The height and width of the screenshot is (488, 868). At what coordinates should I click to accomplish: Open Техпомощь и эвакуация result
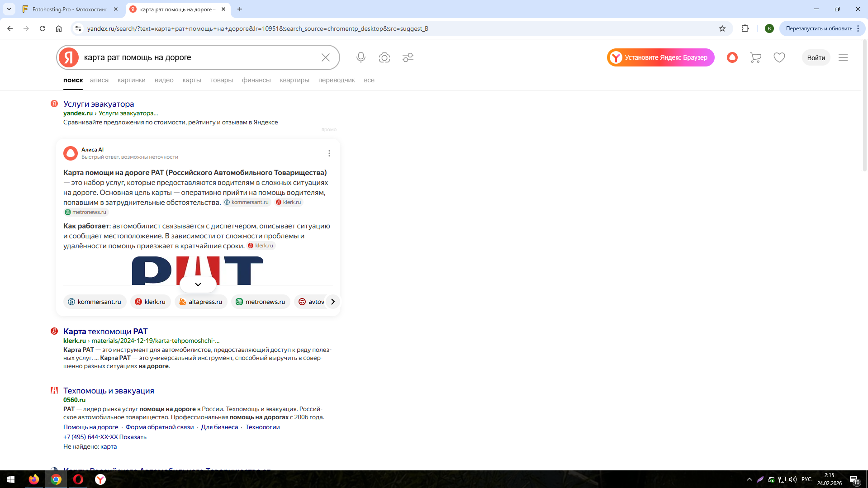[109, 391]
